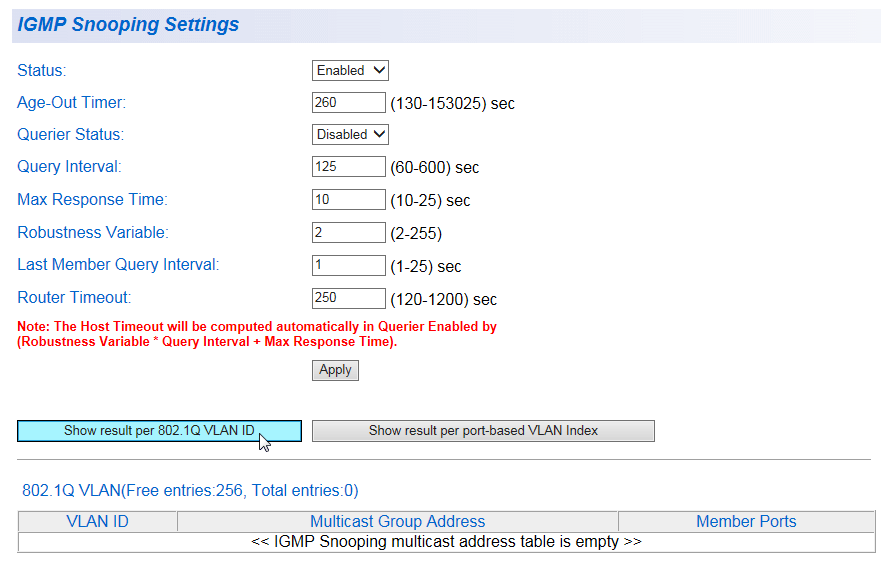Screen dimensions: 890x568
Task: Click the Querier Status label
Action: 70,134
